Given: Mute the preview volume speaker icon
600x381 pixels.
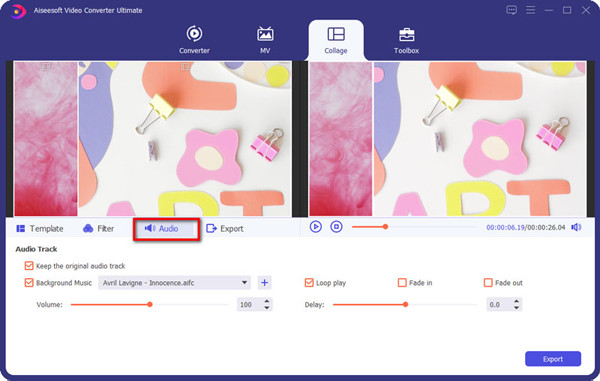Looking at the screenshot, I should [x=576, y=227].
